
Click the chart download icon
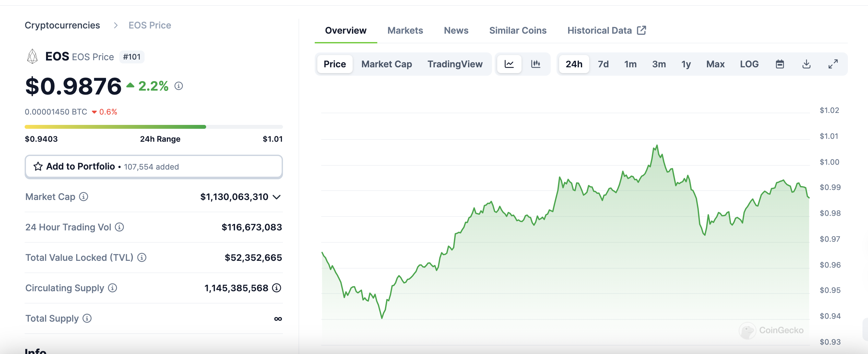(806, 64)
